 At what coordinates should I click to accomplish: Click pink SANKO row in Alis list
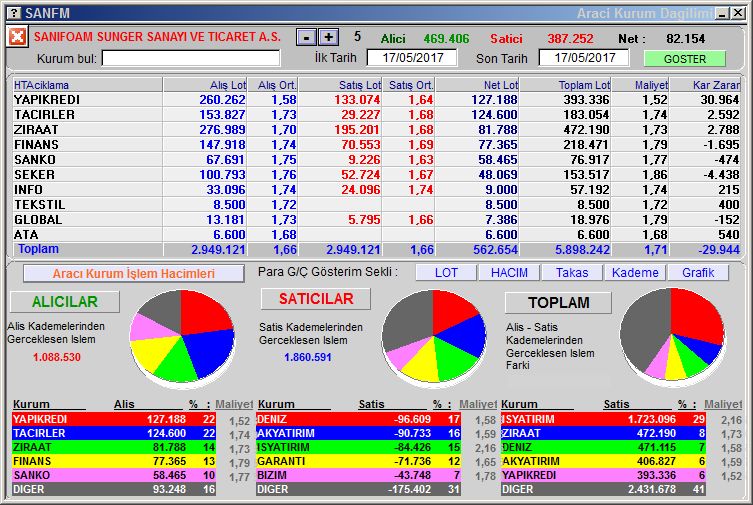point(114,475)
